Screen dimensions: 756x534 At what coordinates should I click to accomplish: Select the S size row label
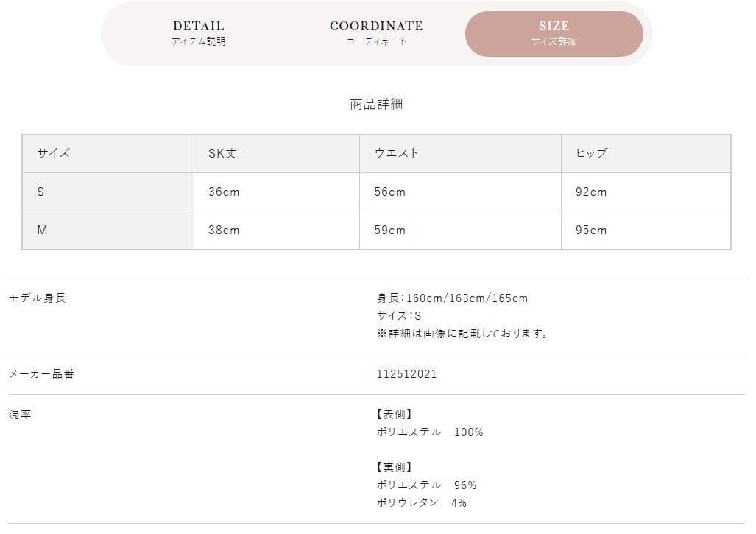point(40,192)
